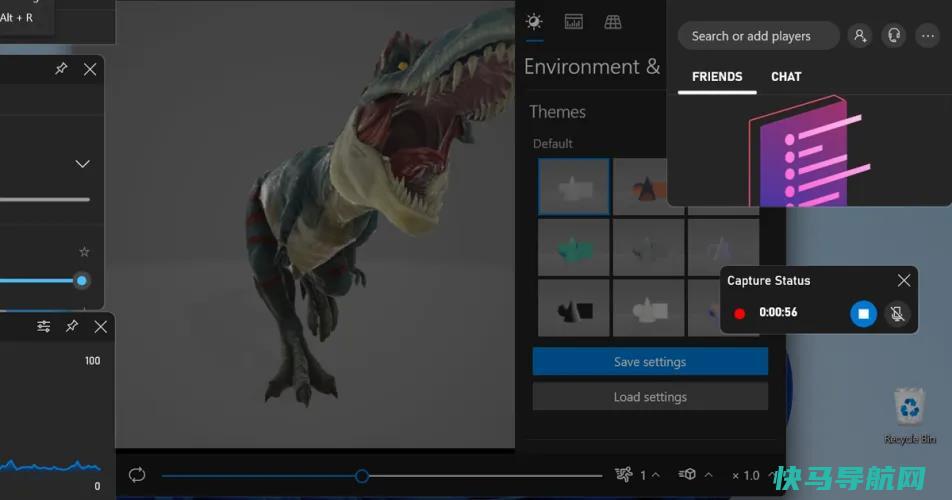The width and height of the screenshot is (952, 500).
Task: Toggle the animation loop icon
Action: coord(137,475)
